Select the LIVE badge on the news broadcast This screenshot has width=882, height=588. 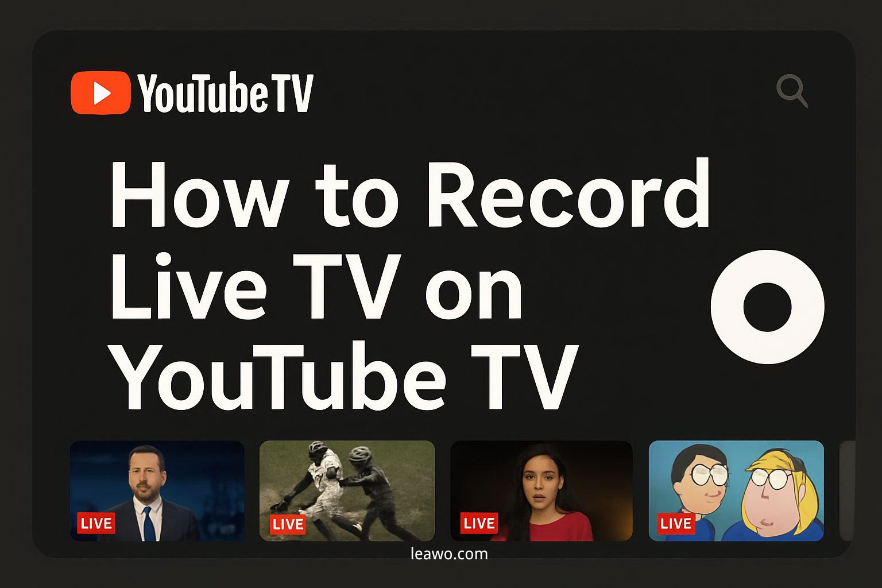(x=96, y=524)
